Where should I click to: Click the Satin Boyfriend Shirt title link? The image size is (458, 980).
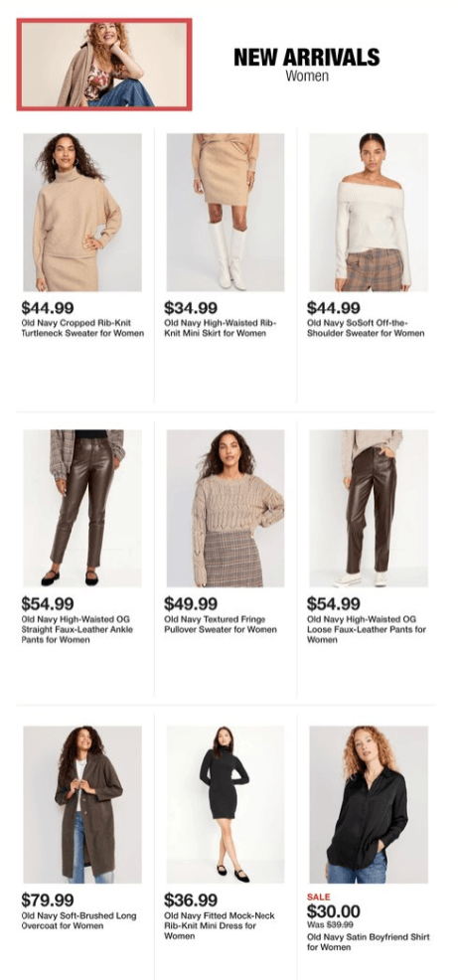[x=369, y=942]
